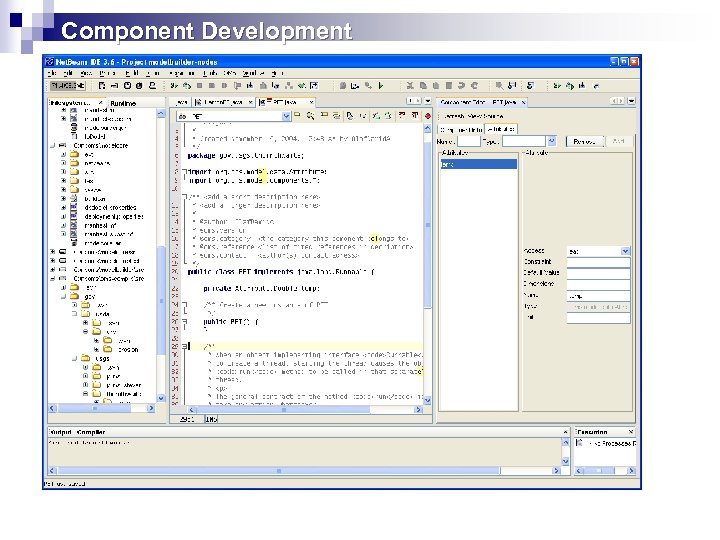
Task: Click the INS indicator in editor status bar
Action: click(211, 419)
